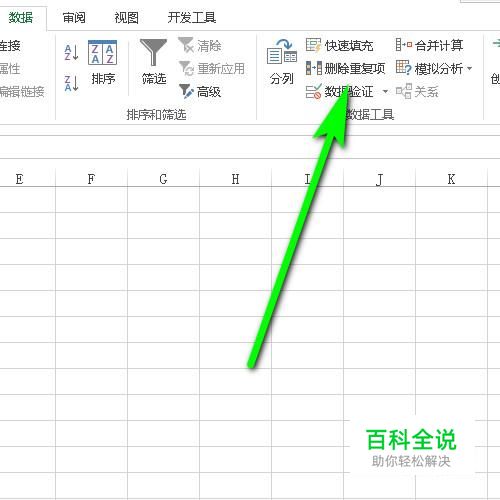500x500 pixels.
Task: Click the 分列 button label
Action: [x=282, y=79]
